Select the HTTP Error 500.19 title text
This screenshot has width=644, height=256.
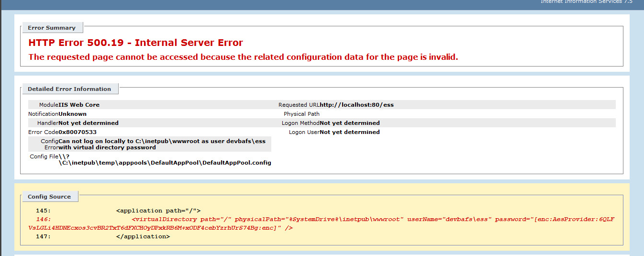(x=136, y=43)
